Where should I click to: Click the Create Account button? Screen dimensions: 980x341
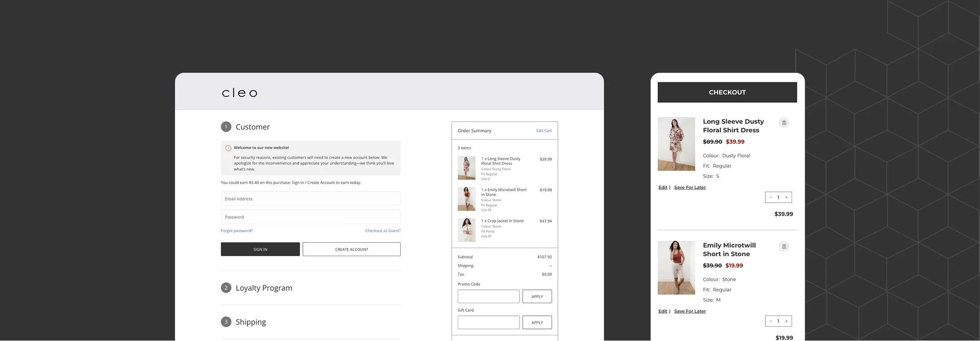tap(351, 249)
